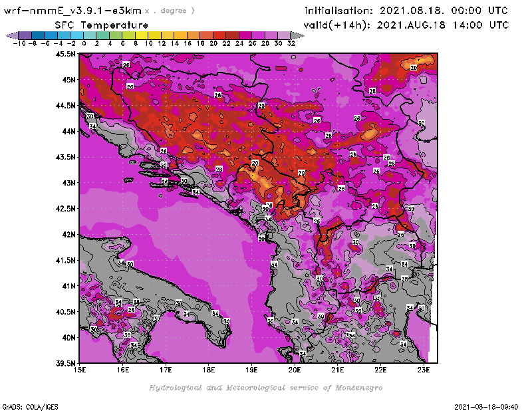
Task: Click the 45.5N latitude label
Action: click(x=65, y=54)
